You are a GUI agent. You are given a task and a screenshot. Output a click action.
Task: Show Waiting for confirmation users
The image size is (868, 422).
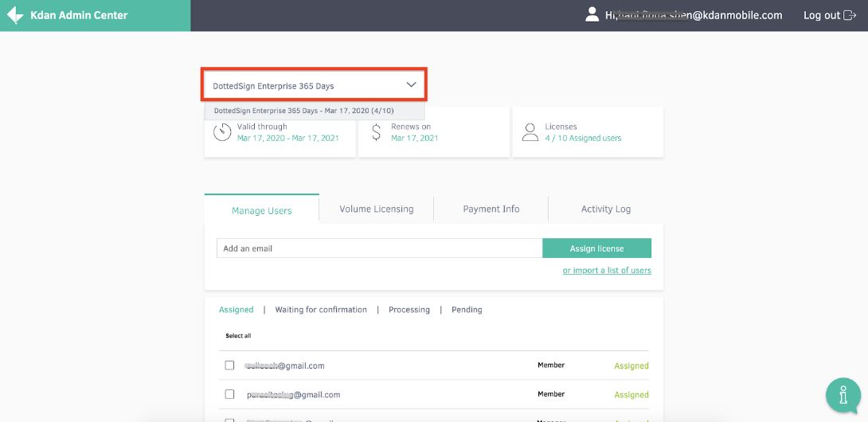(x=321, y=310)
